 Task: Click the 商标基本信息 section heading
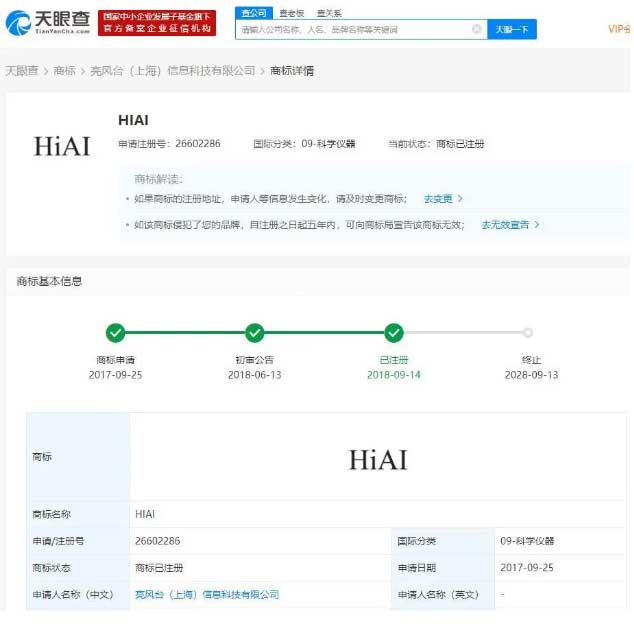49,281
